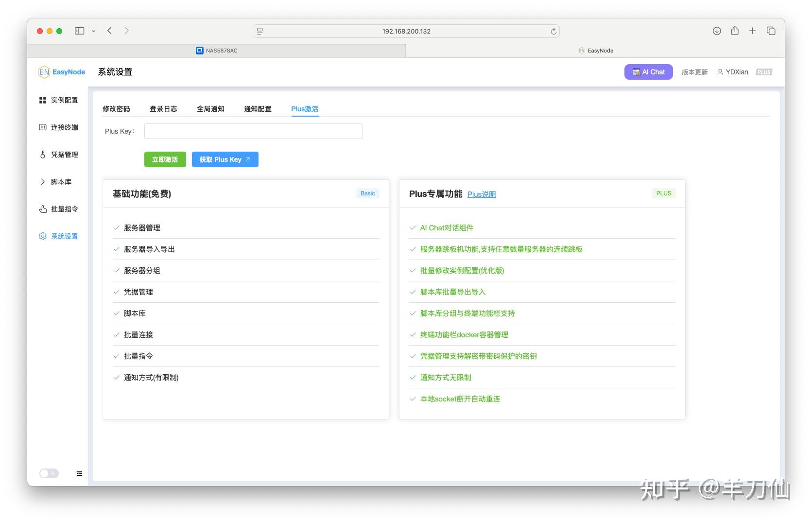Image resolution: width=812 pixels, height=522 pixels.
Task: Click the Safari share icon
Action: tap(734, 31)
